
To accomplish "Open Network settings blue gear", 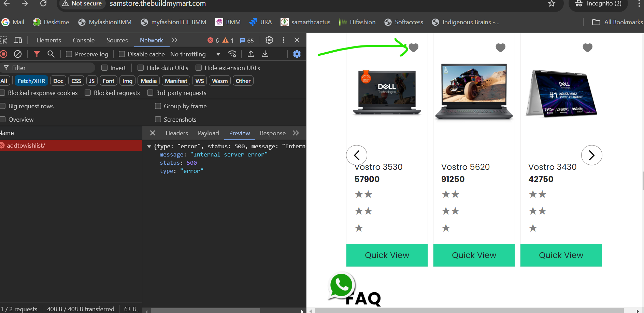I will coord(297,54).
